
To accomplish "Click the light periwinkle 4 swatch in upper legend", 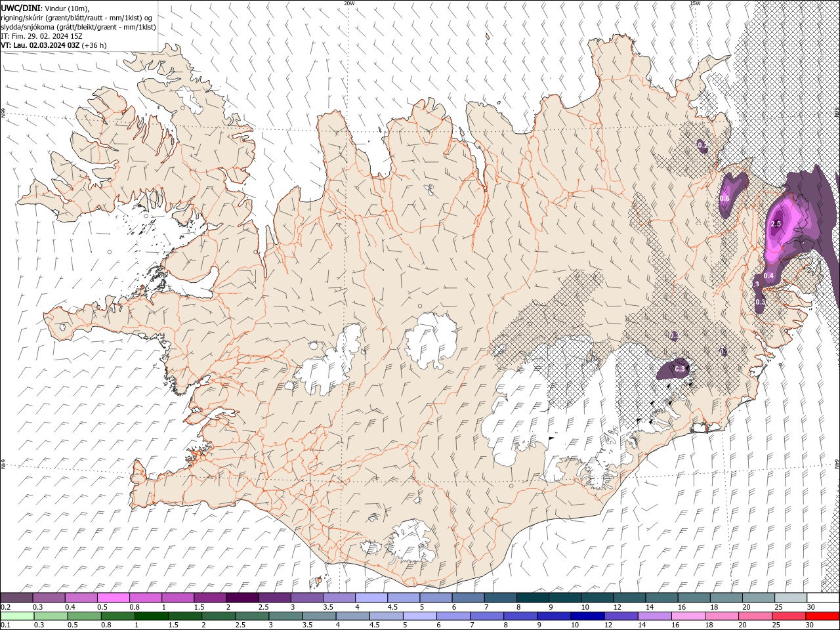I will [371, 598].
